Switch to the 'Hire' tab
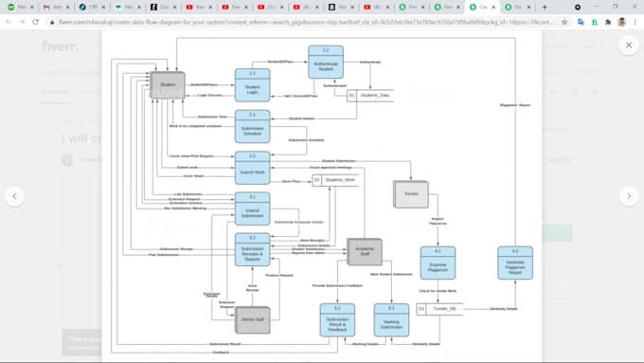This screenshot has height=363, width=644. tap(128, 7)
